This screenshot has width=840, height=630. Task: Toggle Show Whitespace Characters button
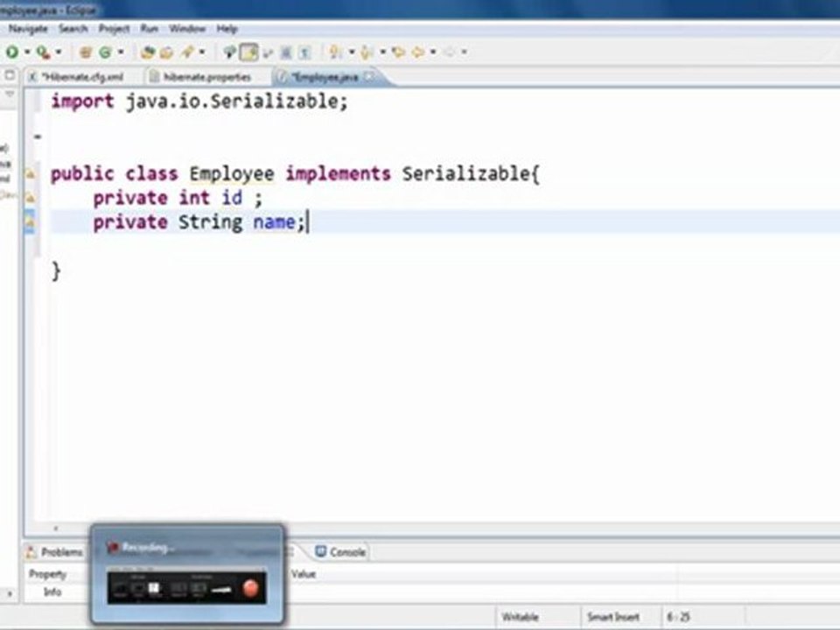304,52
